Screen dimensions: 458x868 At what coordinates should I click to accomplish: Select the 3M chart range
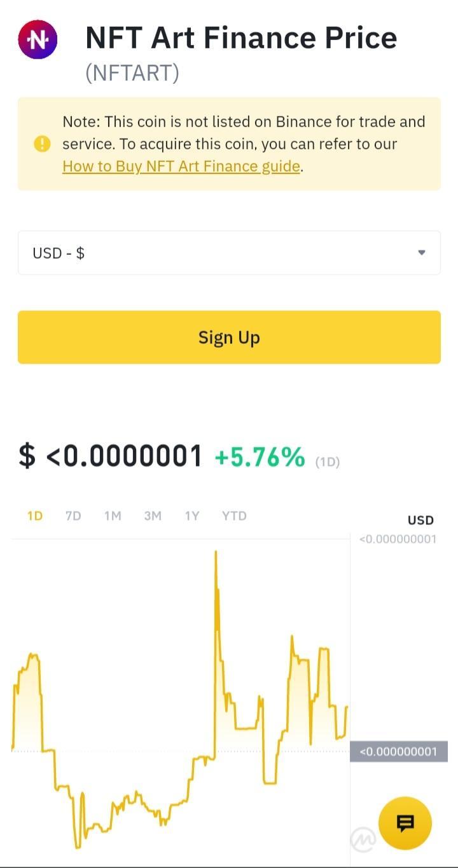pyautogui.click(x=153, y=516)
